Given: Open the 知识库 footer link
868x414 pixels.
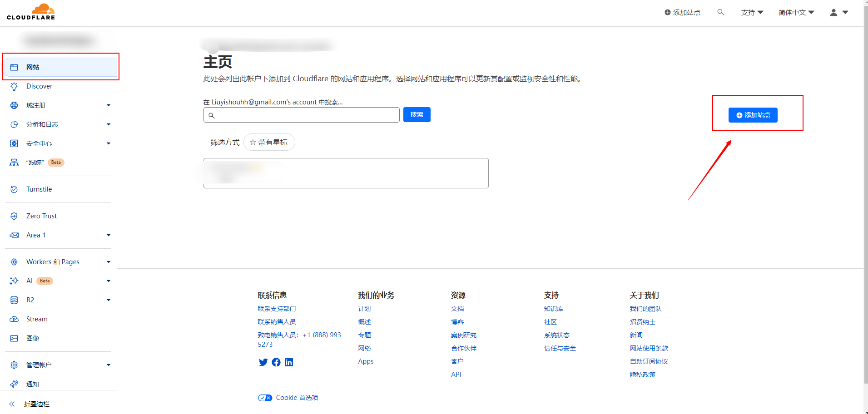Looking at the screenshot, I should (x=553, y=309).
